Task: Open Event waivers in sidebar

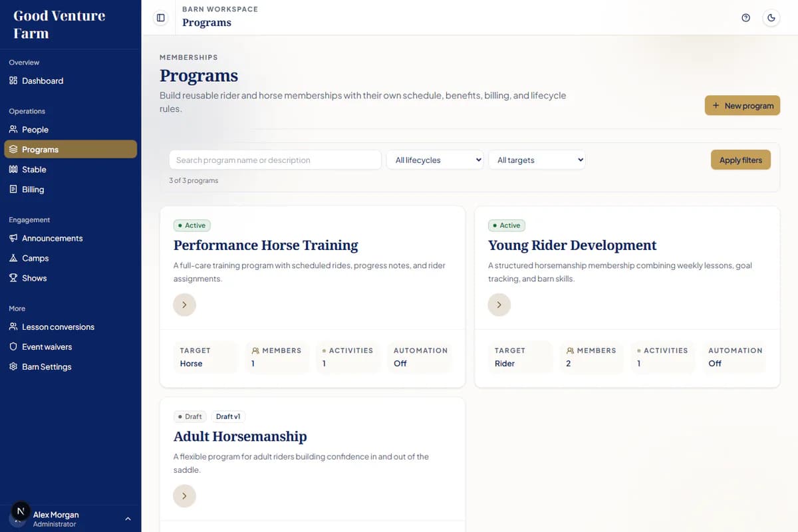Action: [70, 347]
